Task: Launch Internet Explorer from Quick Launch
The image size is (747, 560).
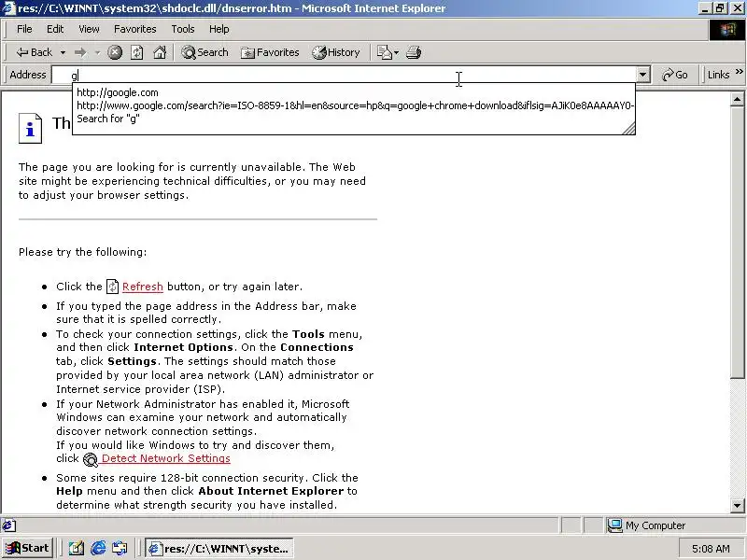Action: tap(98, 549)
